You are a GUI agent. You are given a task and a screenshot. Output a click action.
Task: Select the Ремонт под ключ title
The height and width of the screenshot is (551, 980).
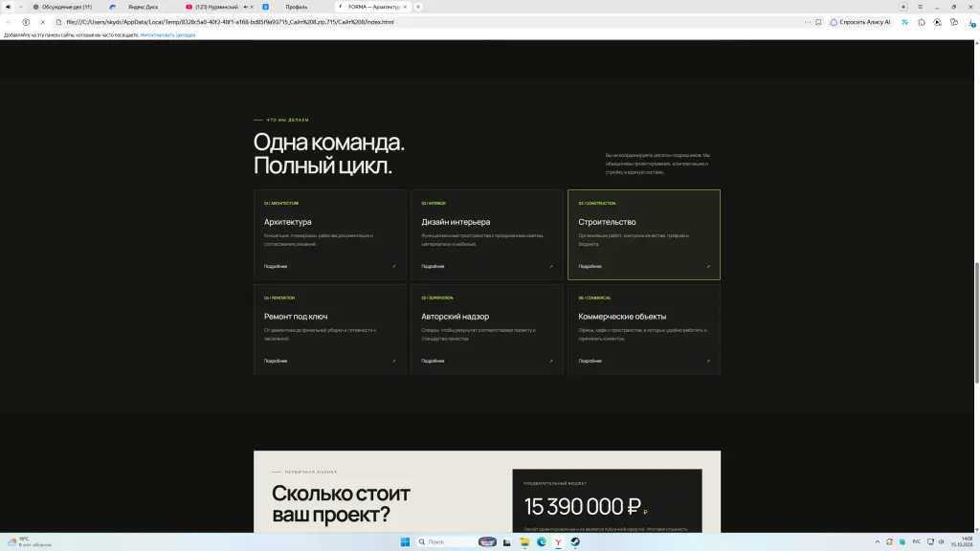(296, 316)
